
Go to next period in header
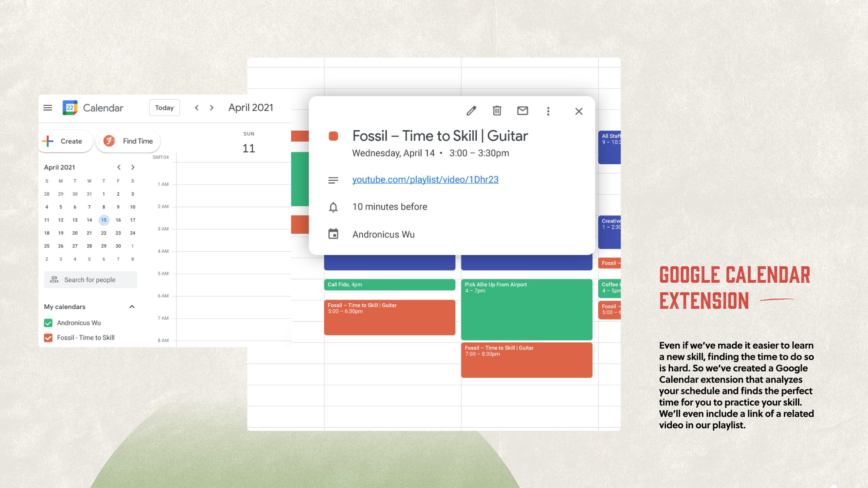coord(212,108)
